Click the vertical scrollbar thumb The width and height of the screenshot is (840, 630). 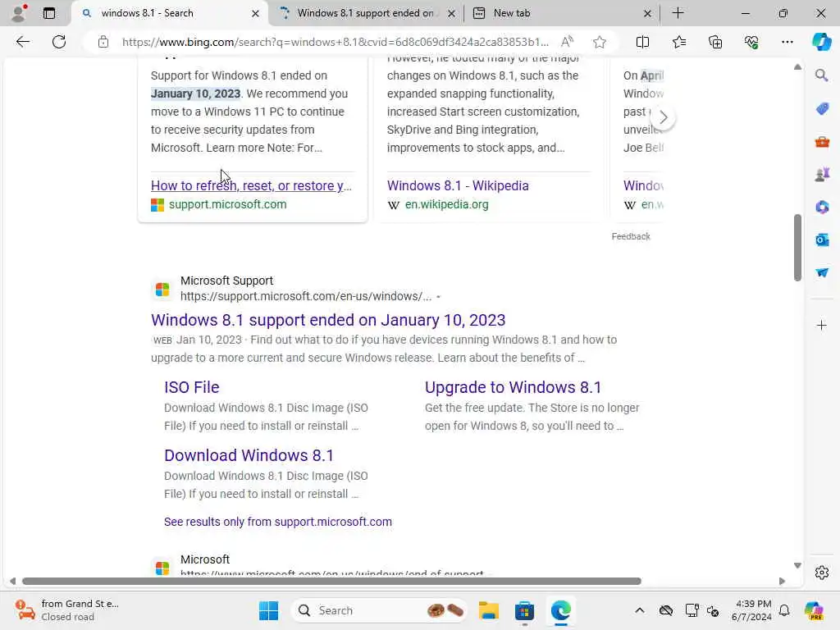tap(797, 248)
